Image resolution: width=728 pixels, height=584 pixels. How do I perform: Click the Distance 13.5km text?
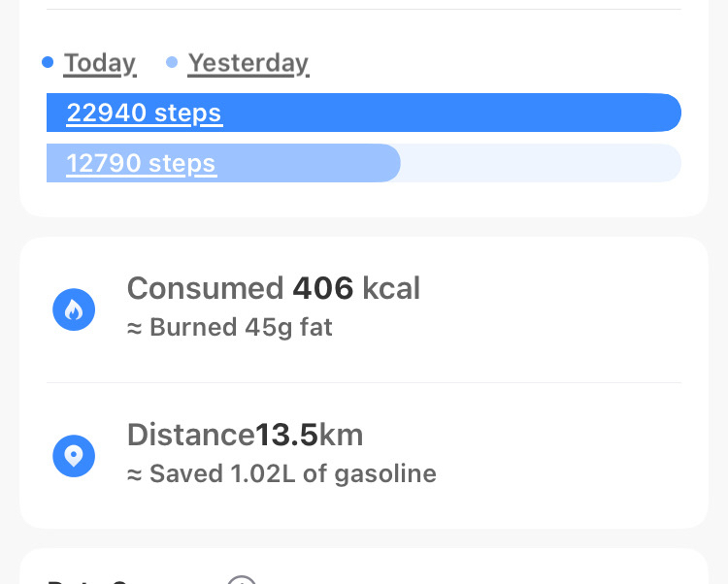tap(245, 435)
